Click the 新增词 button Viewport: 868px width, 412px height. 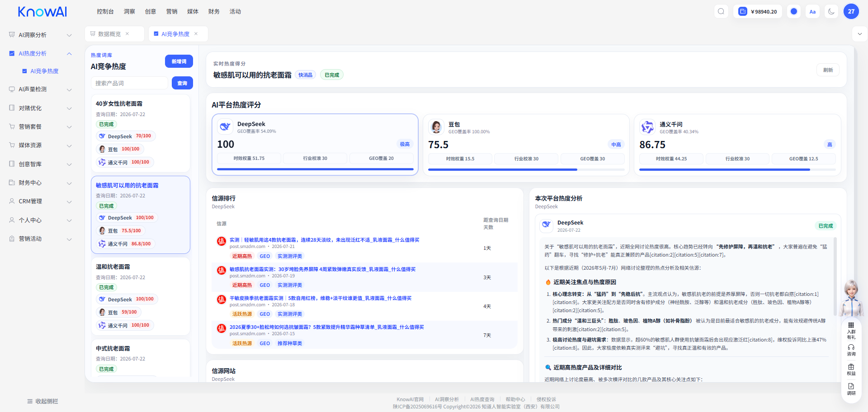tap(179, 61)
